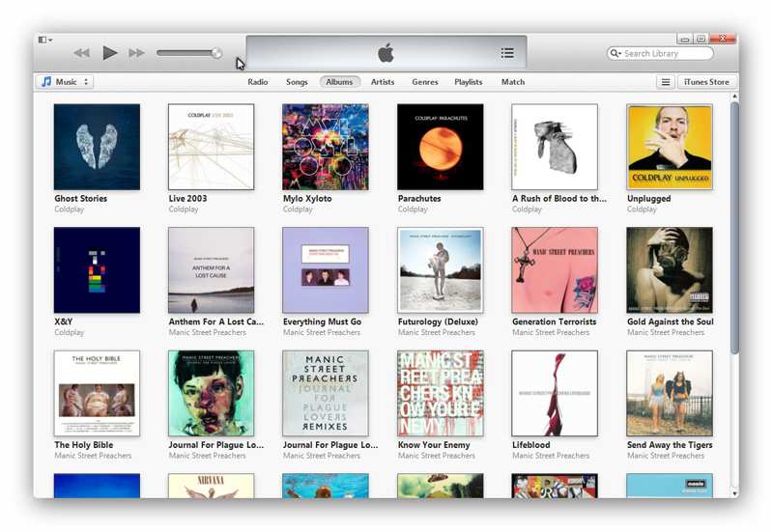
Task: Switch to the Playlists tab
Action: (469, 82)
